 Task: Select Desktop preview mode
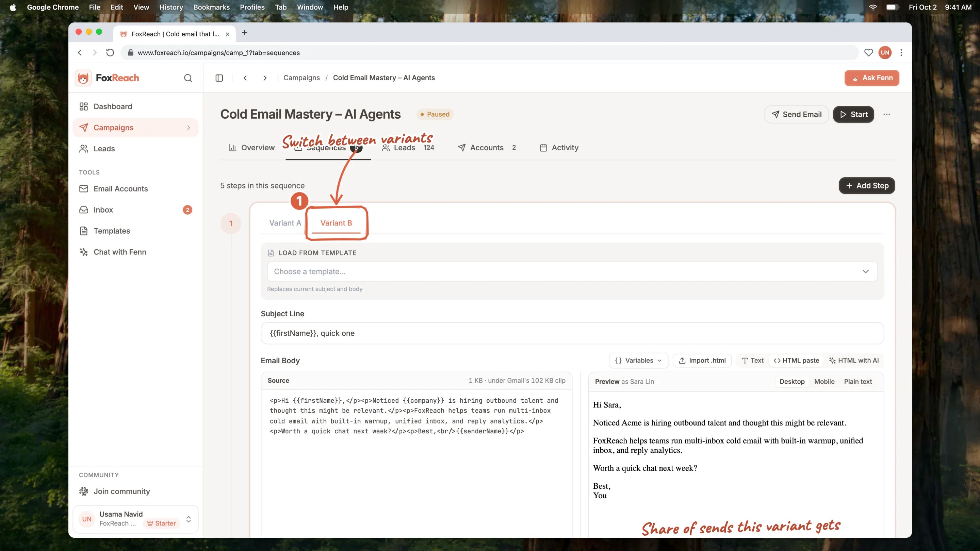pyautogui.click(x=792, y=381)
